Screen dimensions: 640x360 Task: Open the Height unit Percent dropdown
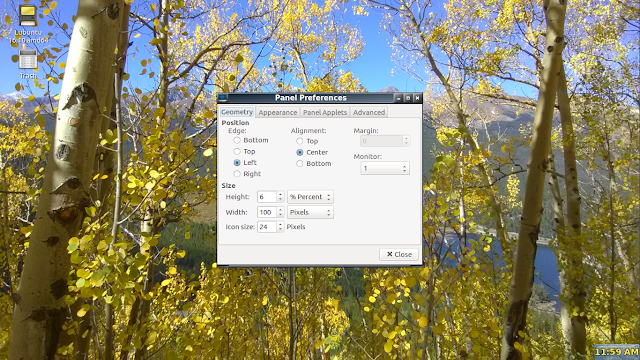310,197
